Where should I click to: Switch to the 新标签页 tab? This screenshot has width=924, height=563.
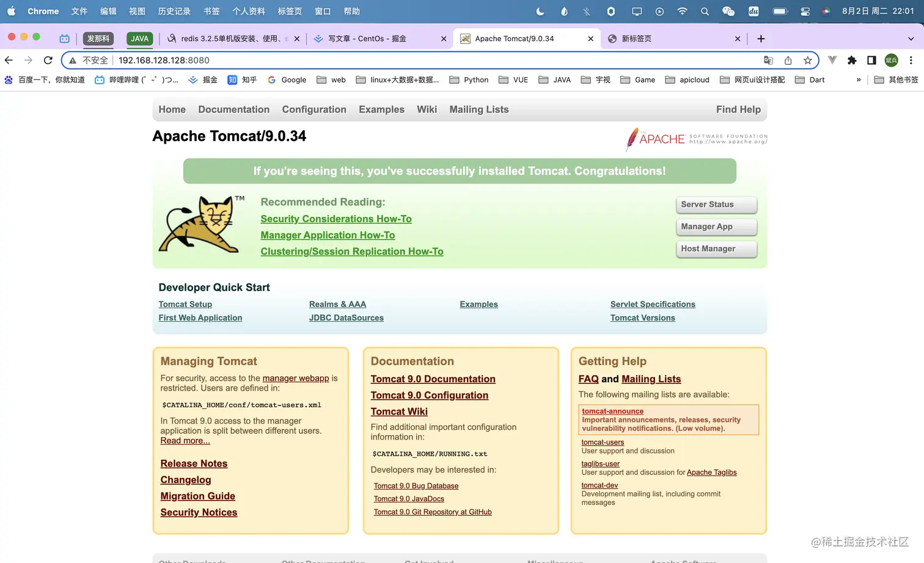pyautogui.click(x=673, y=39)
